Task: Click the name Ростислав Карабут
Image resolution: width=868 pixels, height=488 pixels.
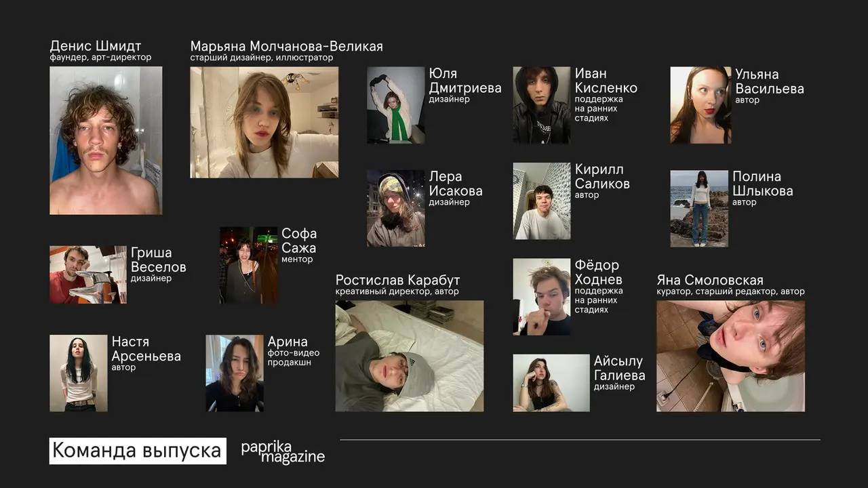Action: click(x=398, y=280)
